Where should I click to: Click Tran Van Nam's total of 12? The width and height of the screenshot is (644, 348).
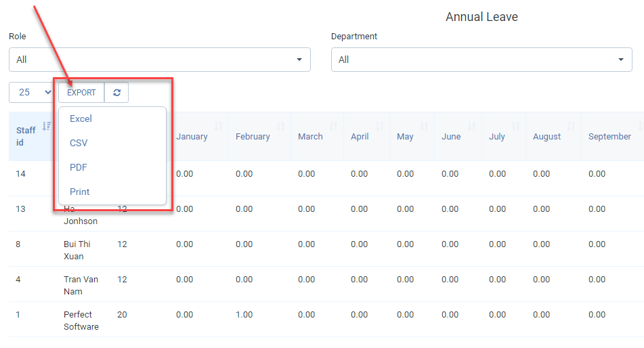[x=122, y=280]
